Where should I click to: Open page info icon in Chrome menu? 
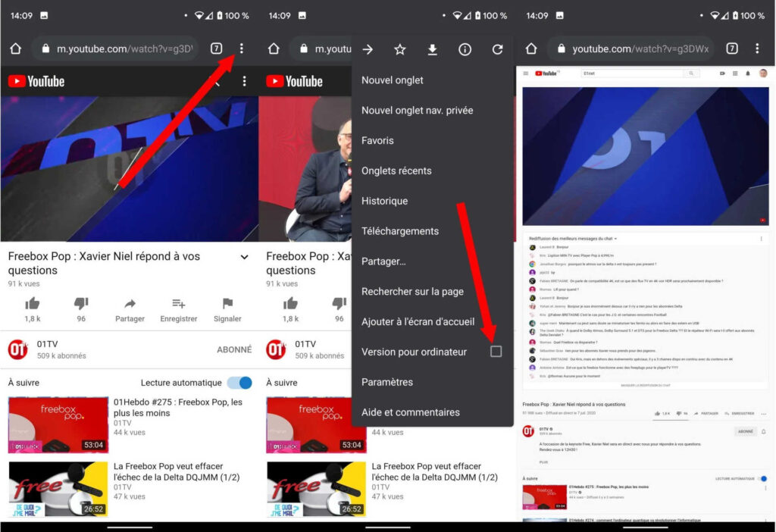coord(465,49)
